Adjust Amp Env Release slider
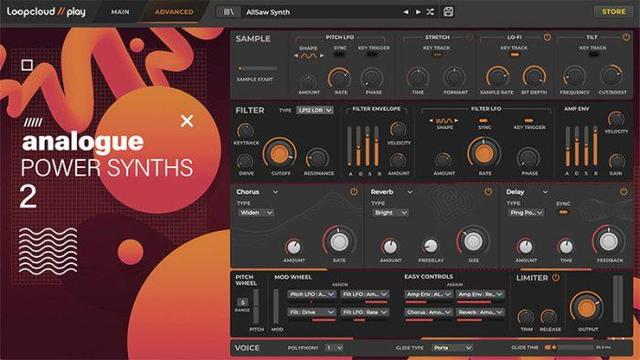The width and height of the screenshot is (640, 360). coord(596,146)
